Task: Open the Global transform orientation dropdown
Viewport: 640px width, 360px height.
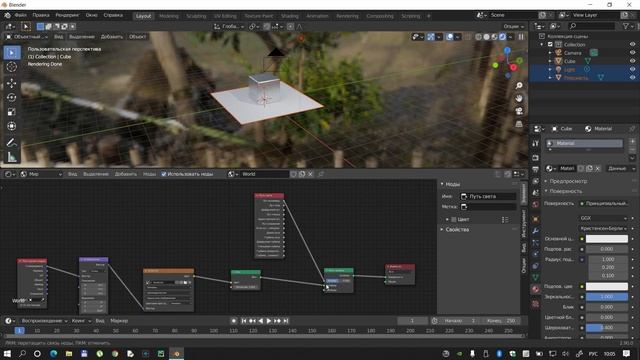Action: [x=229, y=27]
